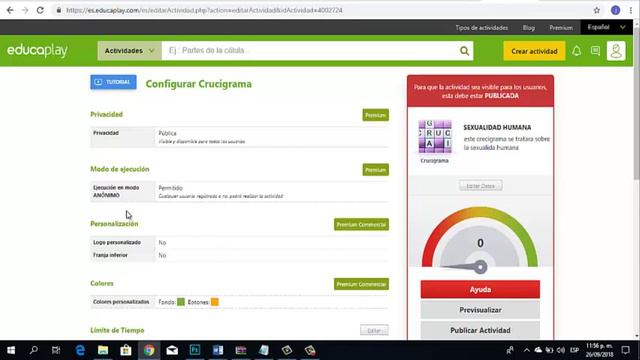
Task: Open the taskbar clock and date
Action: [600, 350]
